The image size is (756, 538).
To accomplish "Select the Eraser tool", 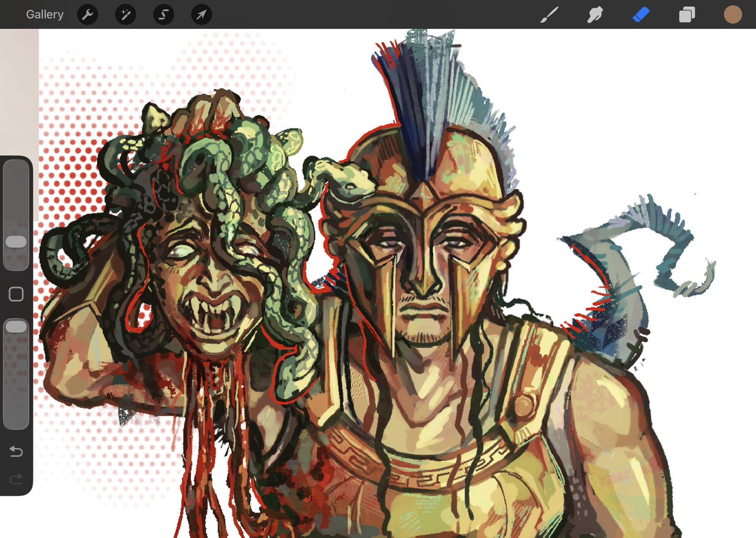I will (641, 14).
